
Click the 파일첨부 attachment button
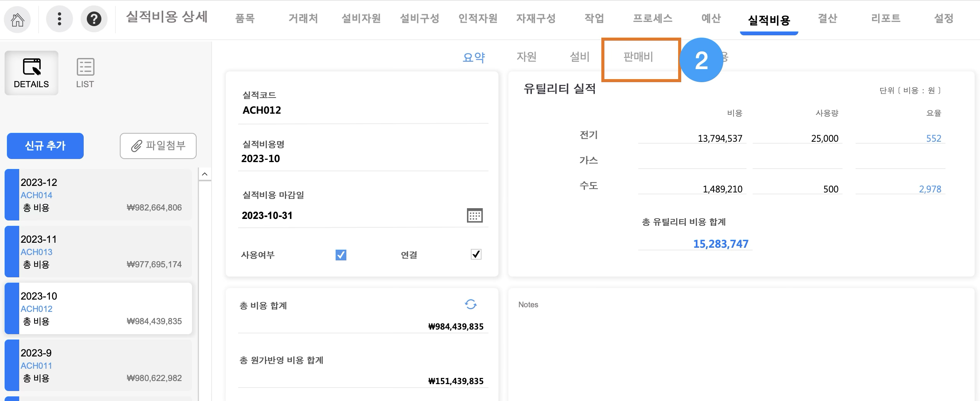[158, 146]
